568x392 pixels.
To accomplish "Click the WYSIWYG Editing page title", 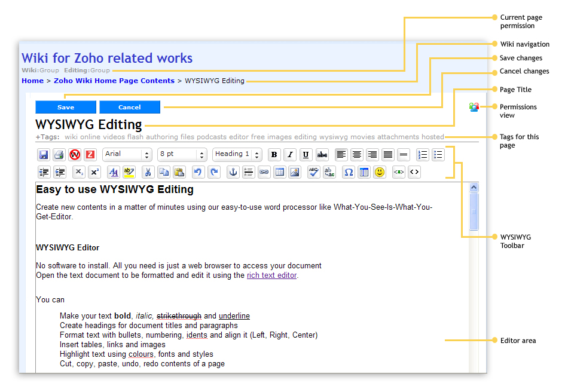I will [x=88, y=124].
